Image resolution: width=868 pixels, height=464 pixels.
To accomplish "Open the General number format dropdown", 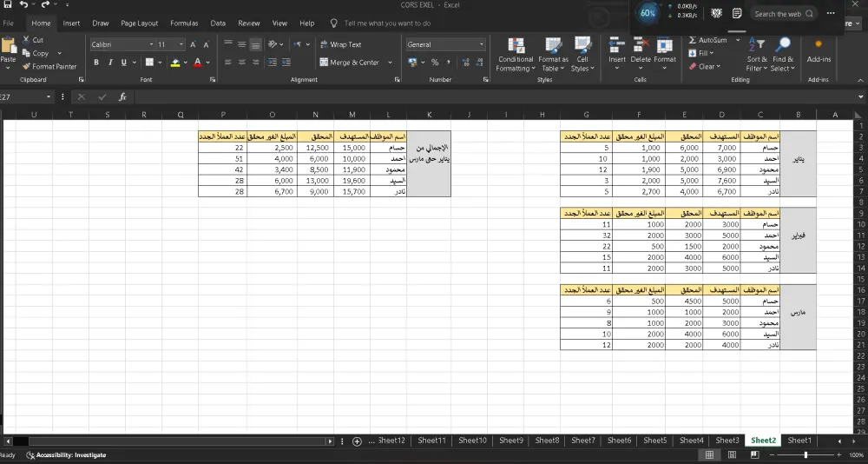I will pos(482,44).
